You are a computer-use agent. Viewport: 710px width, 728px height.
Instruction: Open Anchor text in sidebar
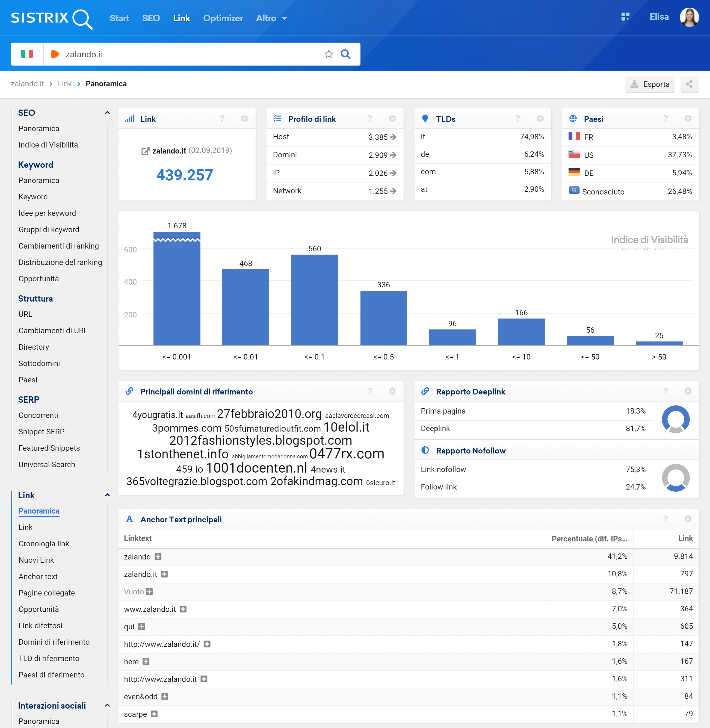(38, 577)
